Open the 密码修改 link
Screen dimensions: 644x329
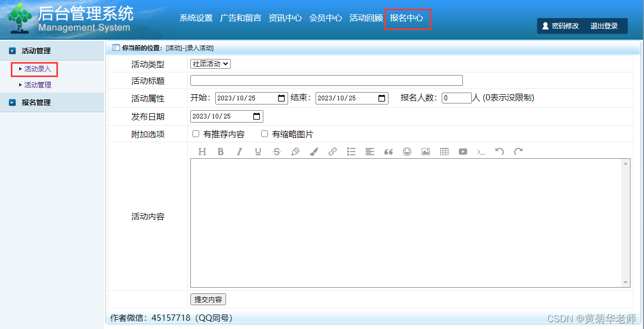coord(565,26)
